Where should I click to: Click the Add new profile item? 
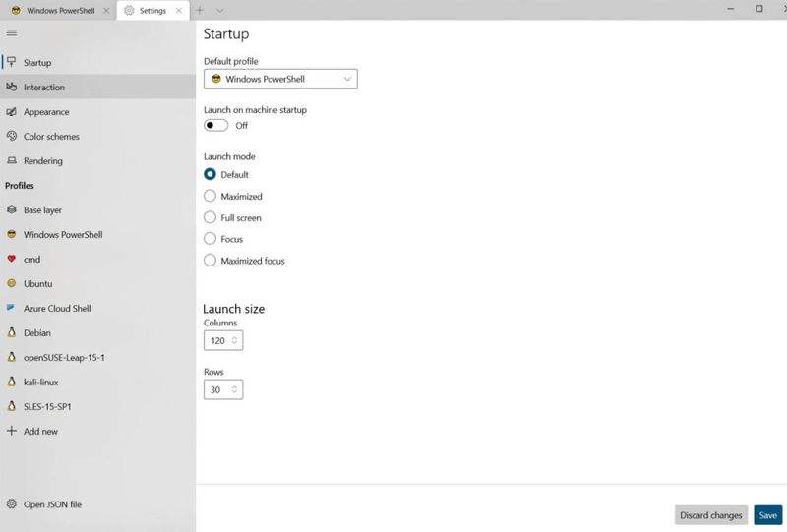pos(39,431)
